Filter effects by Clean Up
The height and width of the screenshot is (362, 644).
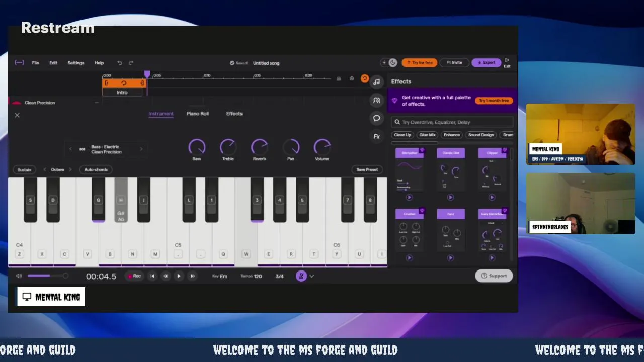[x=403, y=135]
